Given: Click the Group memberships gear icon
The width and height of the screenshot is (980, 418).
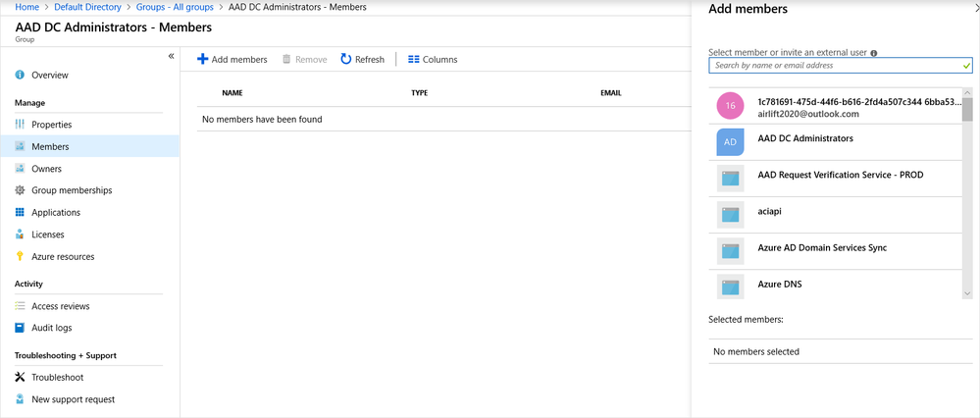Looking at the screenshot, I should pos(20,190).
